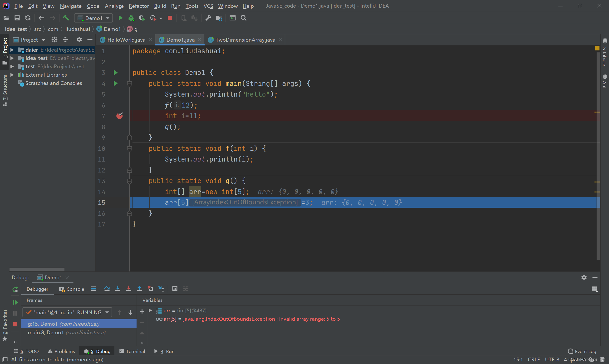The width and height of the screenshot is (609, 364).
Task: Click the Run to Cursor debugger icon
Action: point(161,289)
